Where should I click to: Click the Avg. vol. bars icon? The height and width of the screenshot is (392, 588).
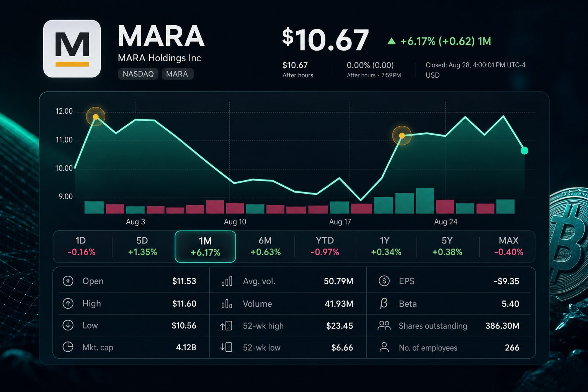point(227,281)
